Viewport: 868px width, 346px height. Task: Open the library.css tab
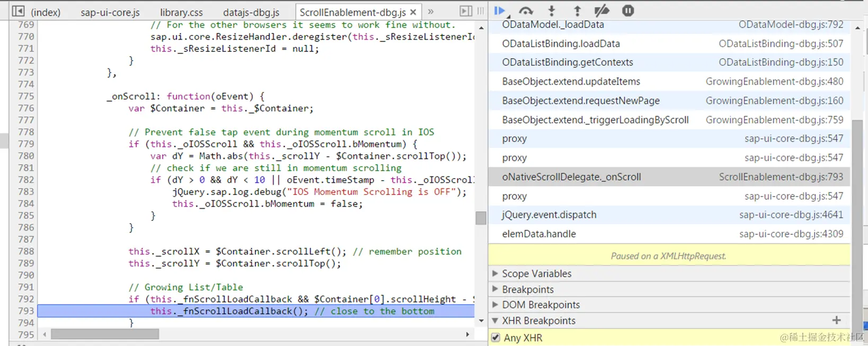click(x=181, y=12)
